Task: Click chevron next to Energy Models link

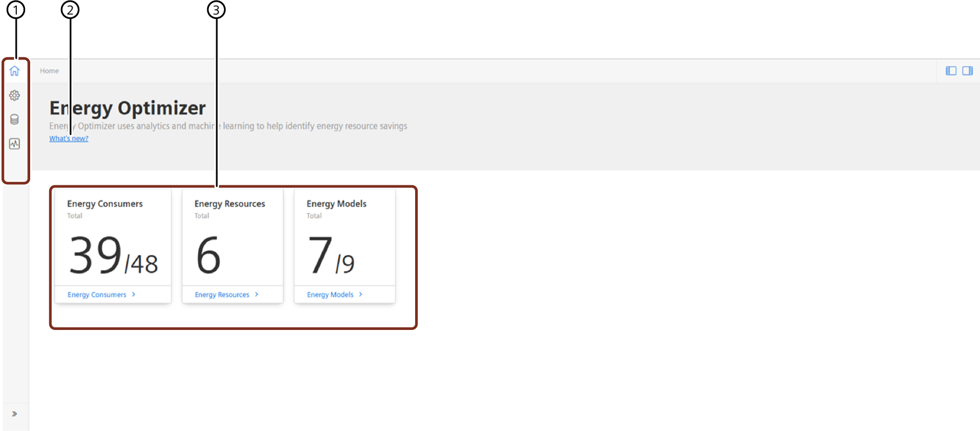Action: point(361,294)
